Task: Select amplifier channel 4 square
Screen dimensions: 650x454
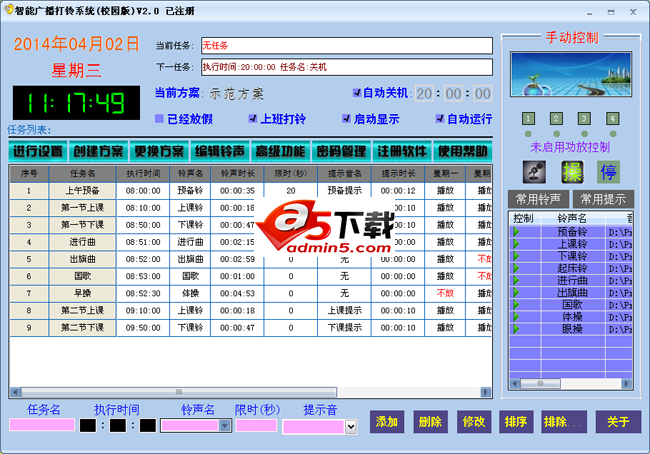Action: coord(613,119)
